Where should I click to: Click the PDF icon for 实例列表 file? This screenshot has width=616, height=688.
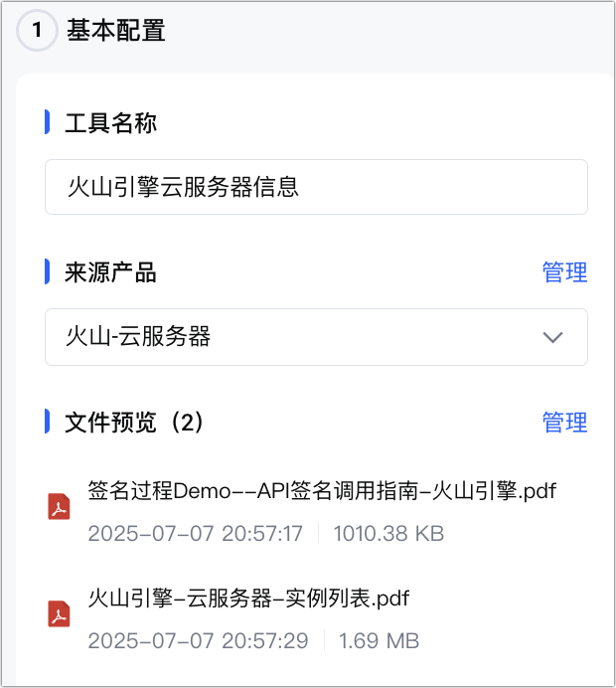(x=61, y=613)
